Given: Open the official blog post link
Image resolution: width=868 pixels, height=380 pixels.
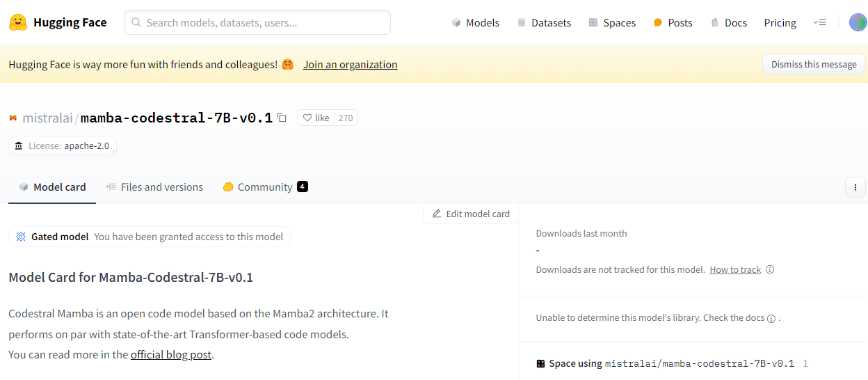Looking at the screenshot, I should pos(171,354).
